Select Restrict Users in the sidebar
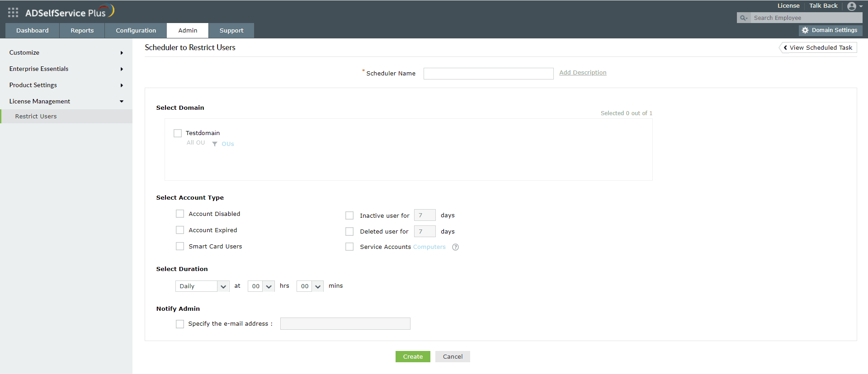 36,117
